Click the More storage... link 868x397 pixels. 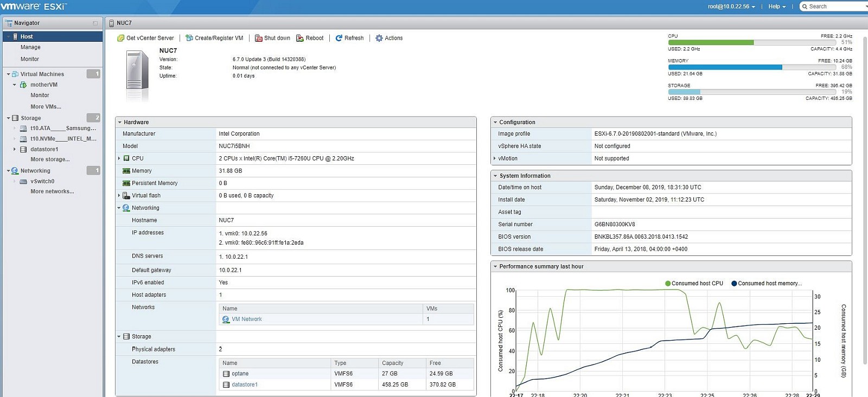(x=50, y=159)
